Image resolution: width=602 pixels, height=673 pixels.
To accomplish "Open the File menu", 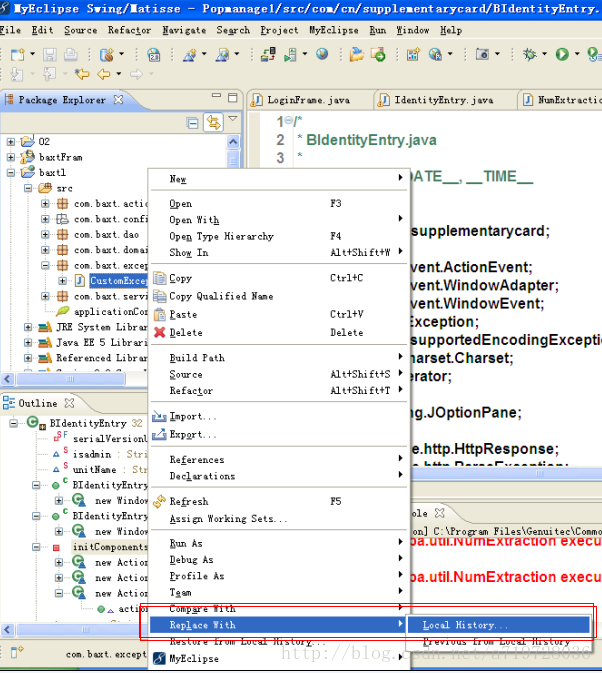I will 10,30.
